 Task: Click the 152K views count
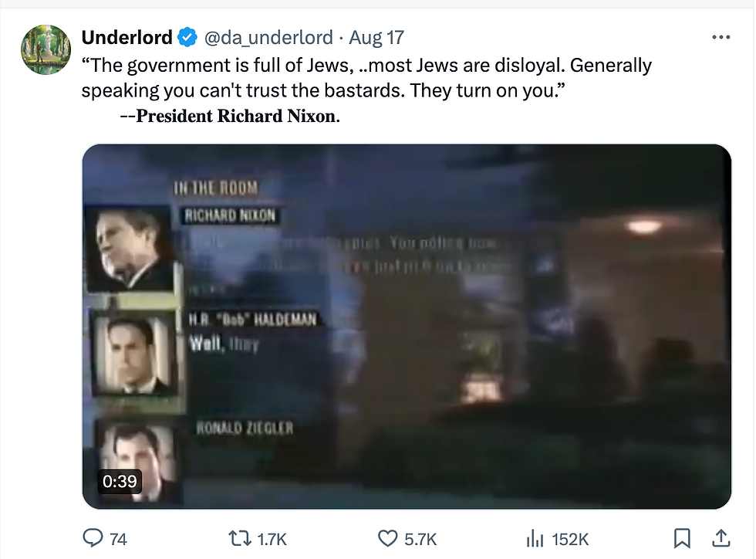pyautogui.click(x=571, y=539)
